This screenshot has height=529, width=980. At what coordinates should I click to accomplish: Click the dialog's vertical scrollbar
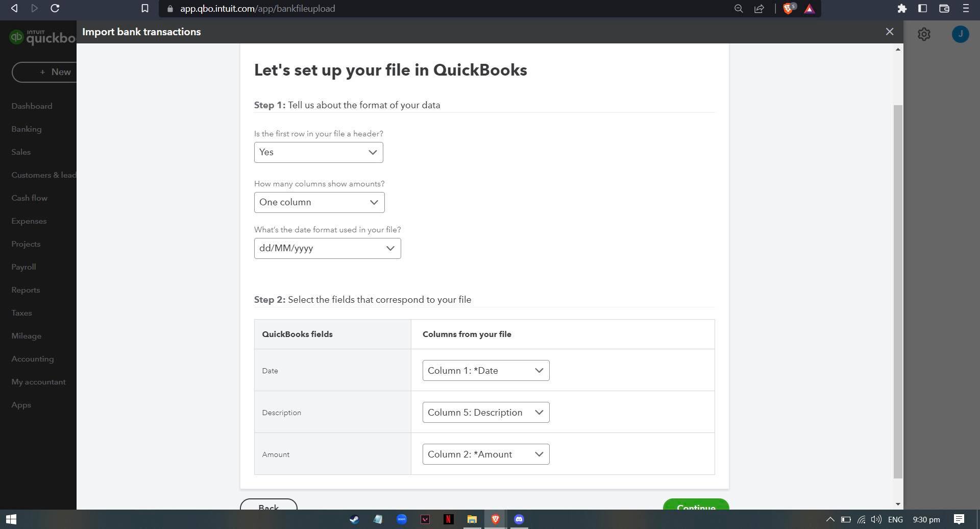pyautogui.click(x=898, y=292)
